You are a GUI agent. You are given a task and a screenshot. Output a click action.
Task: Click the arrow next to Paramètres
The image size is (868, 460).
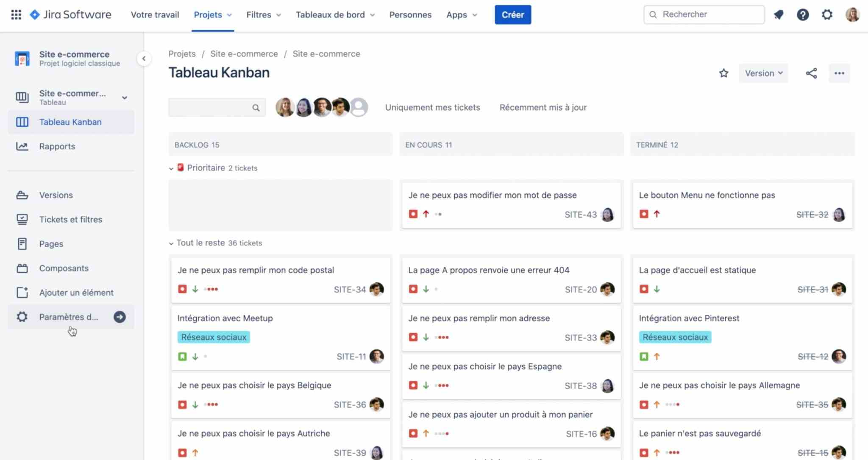click(120, 317)
